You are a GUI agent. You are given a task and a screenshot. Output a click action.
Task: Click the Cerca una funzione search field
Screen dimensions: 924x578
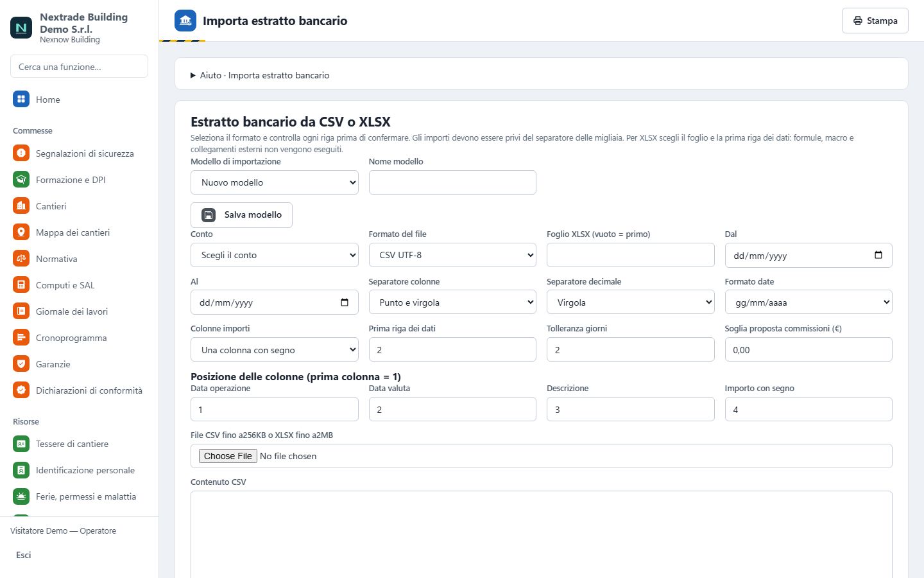pyautogui.click(x=79, y=66)
